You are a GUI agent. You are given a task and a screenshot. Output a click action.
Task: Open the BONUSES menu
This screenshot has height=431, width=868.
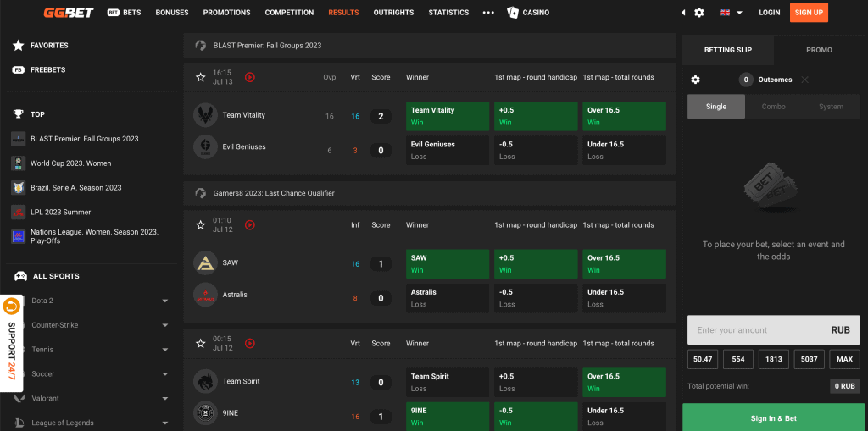[172, 12]
